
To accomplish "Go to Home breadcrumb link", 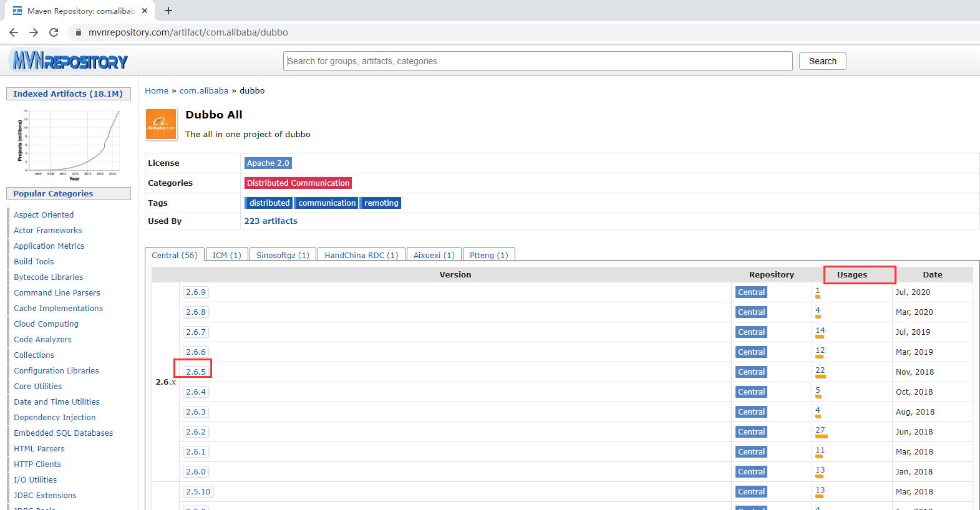I will pos(157,90).
